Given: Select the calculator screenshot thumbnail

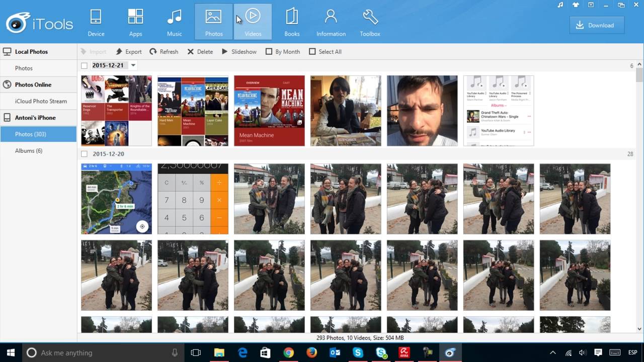Looking at the screenshot, I should (x=193, y=199).
